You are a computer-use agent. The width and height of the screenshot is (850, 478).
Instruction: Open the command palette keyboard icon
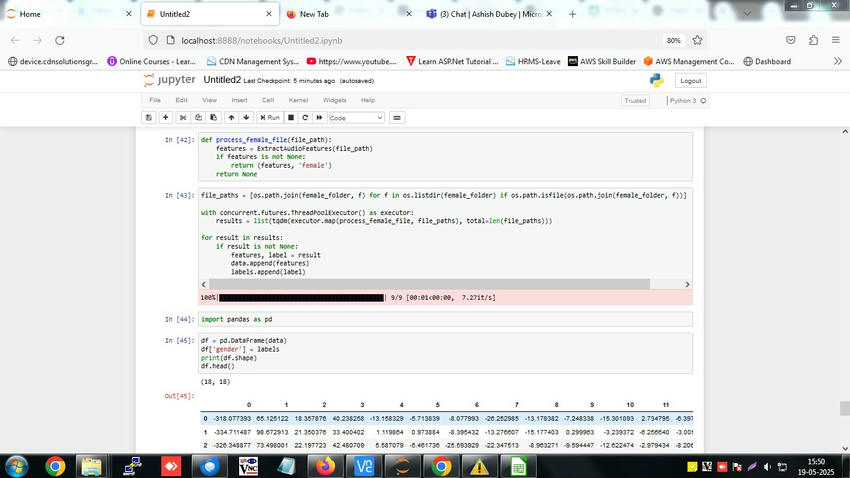tap(397, 117)
